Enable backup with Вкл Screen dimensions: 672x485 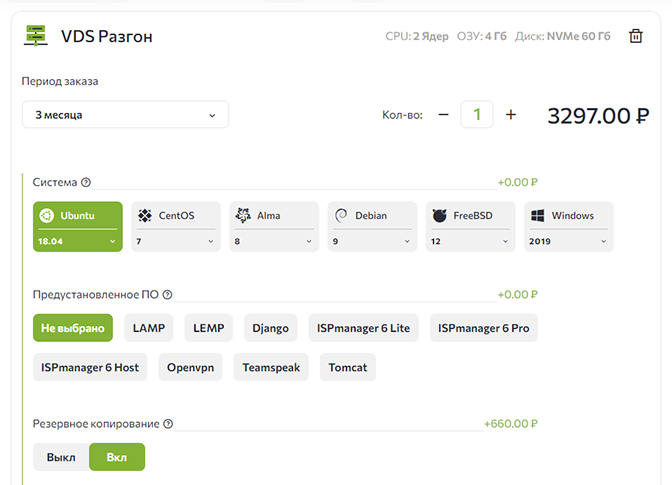tap(117, 457)
